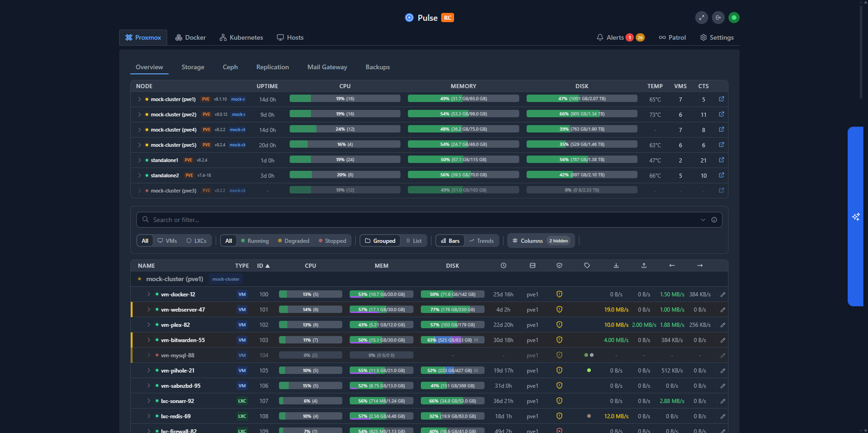Click the mock-cluster tag beside pve1 group
This screenshot has width=868, height=433.
pos(225,279)
